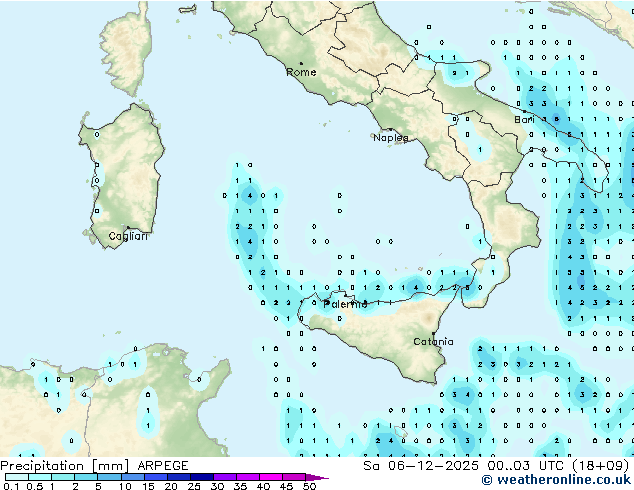Click the forecast date Sa 06-12-2025 text

(x=421, y=466)
